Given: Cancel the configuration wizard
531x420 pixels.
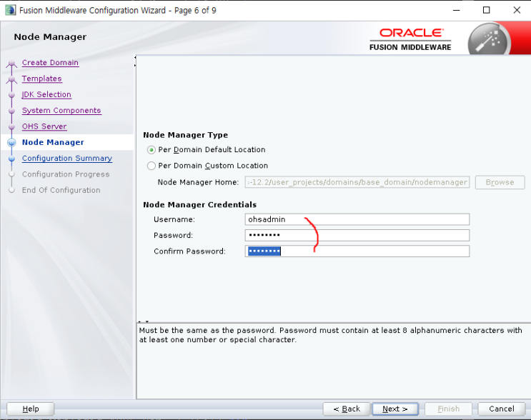Looking at the screenshot, I should pos(502,409).
